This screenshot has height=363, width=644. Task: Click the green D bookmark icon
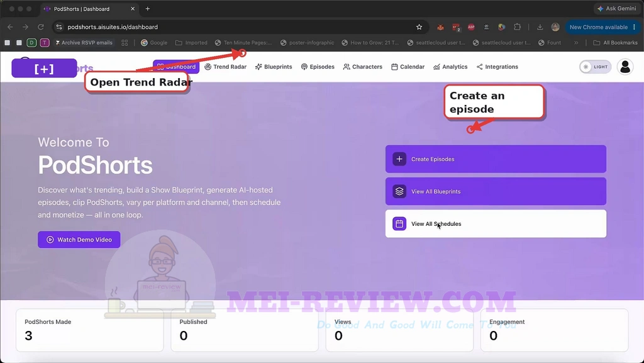pos(31,43)
